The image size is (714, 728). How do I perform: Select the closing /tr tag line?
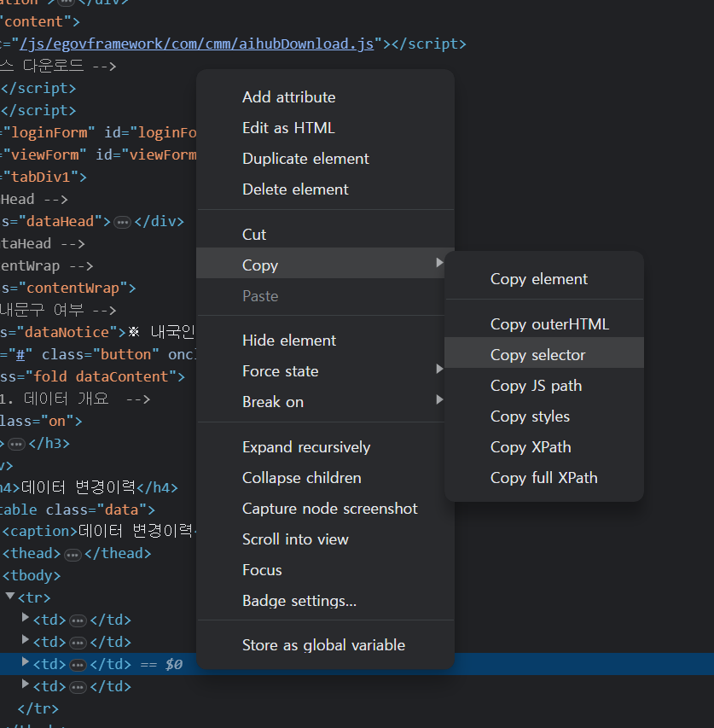point(38,708)
